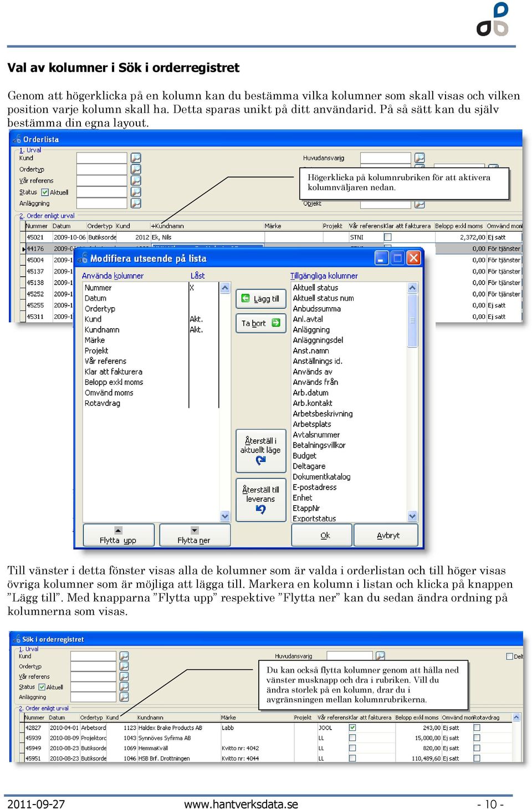Open the Anläggning lookup in the Orderlista window
Image resolution: width=532 pixels, height=809 pixels.
click(136, 203)
